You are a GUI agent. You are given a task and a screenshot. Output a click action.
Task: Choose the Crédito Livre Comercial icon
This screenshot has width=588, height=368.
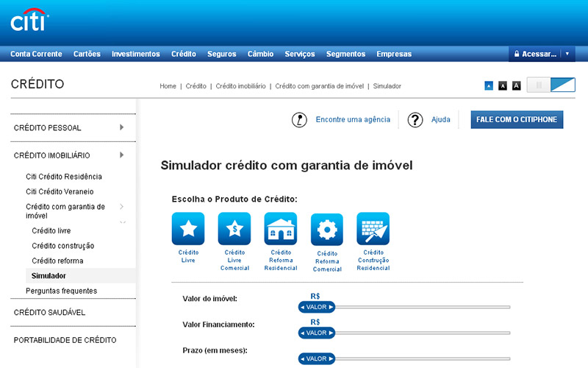(234, 228)
